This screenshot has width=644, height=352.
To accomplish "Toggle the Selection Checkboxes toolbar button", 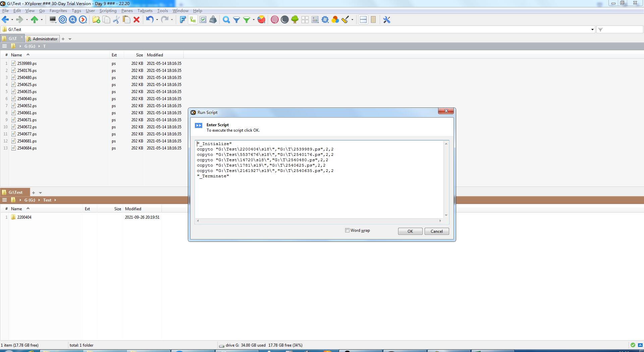I will (x=203, y=20).
